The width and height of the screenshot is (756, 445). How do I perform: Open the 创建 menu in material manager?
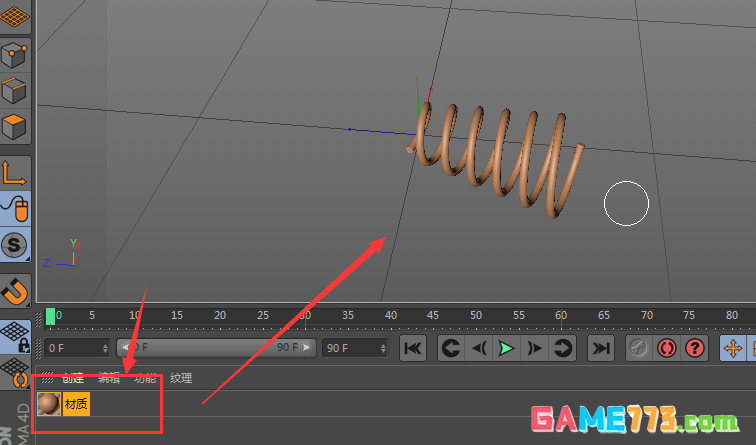(x=73, y=378)
